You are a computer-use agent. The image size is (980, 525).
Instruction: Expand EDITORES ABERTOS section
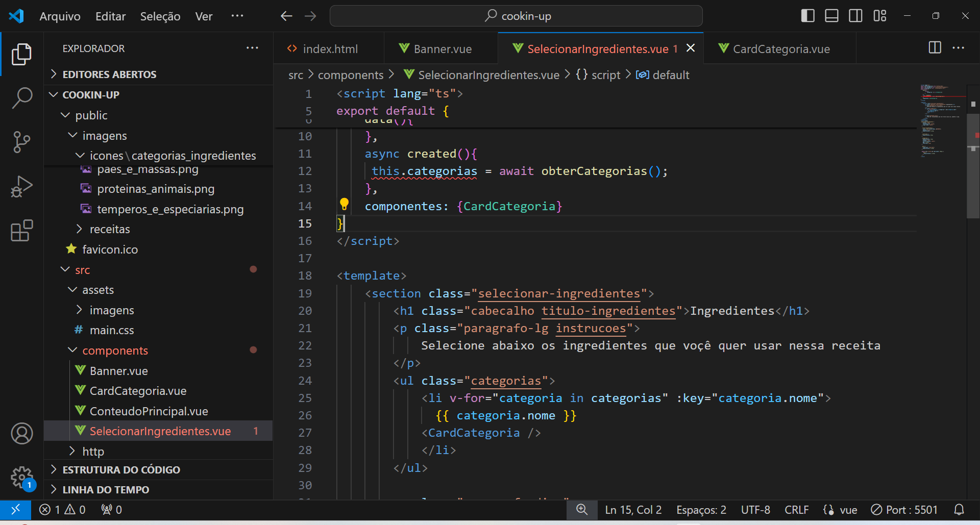tap(158, 74)
